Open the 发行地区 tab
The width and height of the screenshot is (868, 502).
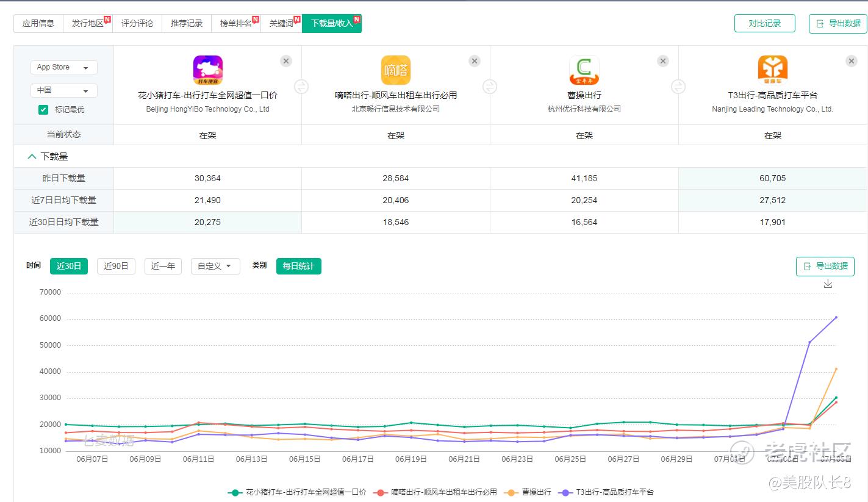[88, 24]
